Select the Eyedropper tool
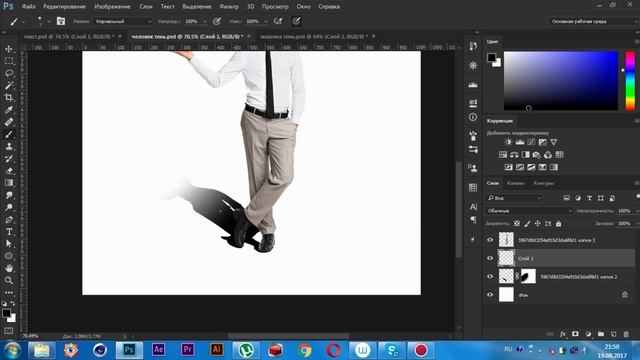 coord(9,110)
